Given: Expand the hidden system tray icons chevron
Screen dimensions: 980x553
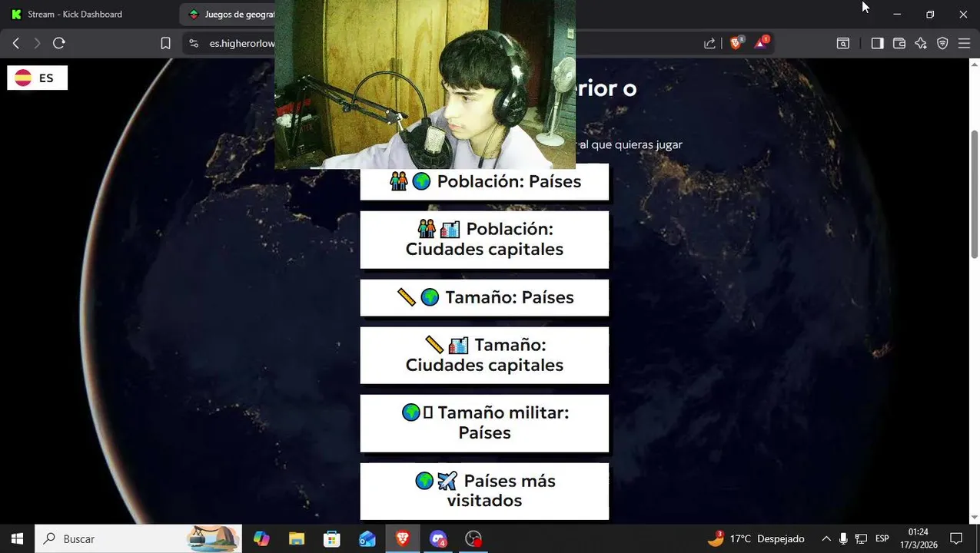Looking at the screenshot, I should pos(826,539).
